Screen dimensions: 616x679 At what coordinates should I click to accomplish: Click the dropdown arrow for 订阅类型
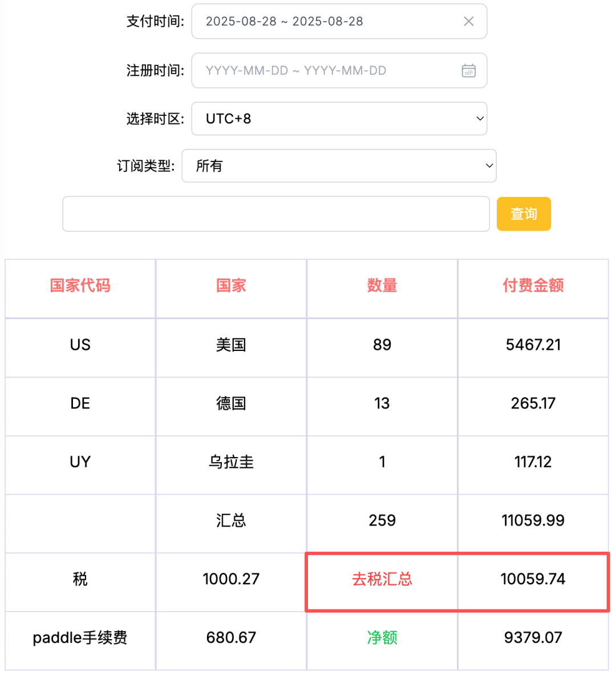pyautogui.click(x=489, y=165)
